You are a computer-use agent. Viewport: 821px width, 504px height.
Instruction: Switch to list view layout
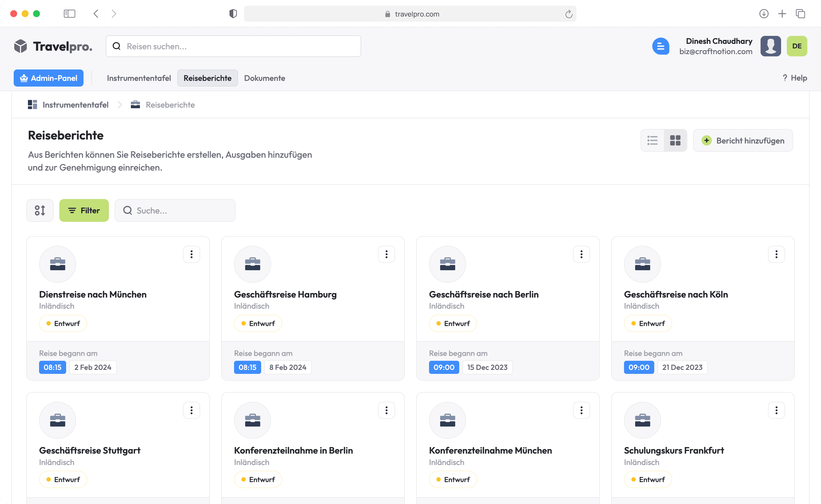[652, 140]
